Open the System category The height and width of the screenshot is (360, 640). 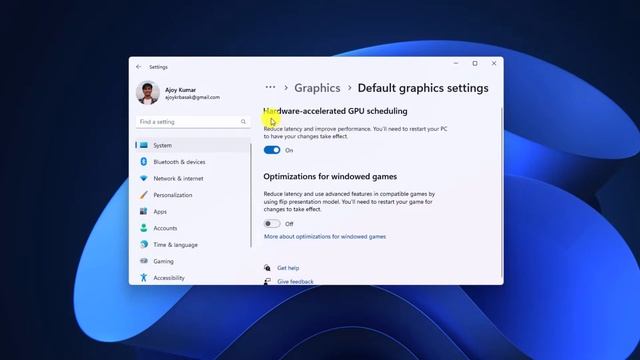193,145
